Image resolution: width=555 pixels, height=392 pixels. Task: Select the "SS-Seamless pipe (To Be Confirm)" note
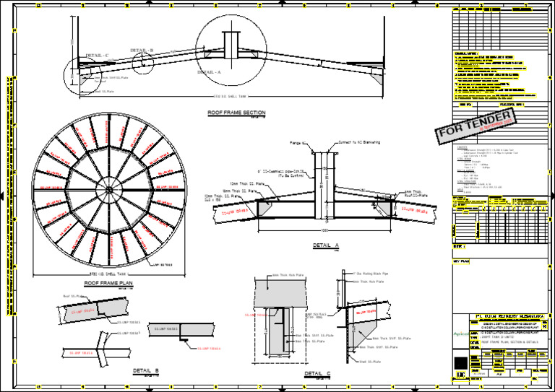point(280,173)
